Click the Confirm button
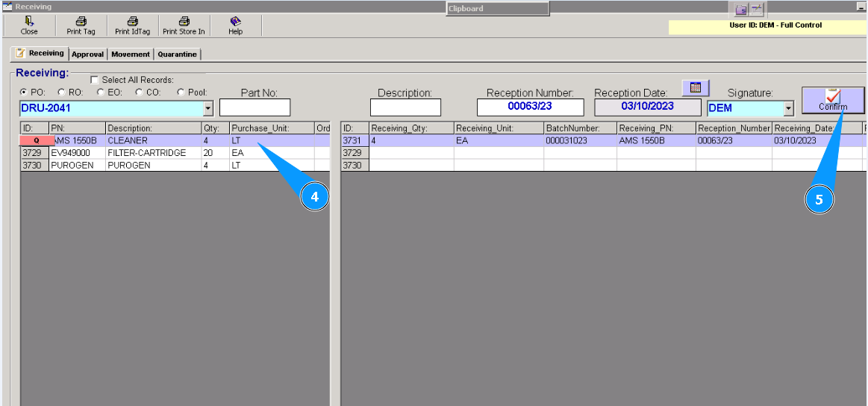Screen dimensions: 868x406 (x=833, y=100)
